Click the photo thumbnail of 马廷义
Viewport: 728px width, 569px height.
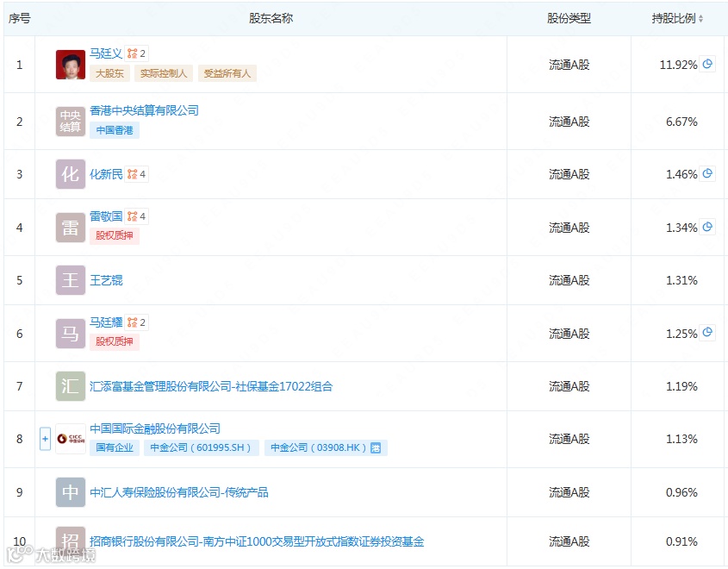(71, 65)
